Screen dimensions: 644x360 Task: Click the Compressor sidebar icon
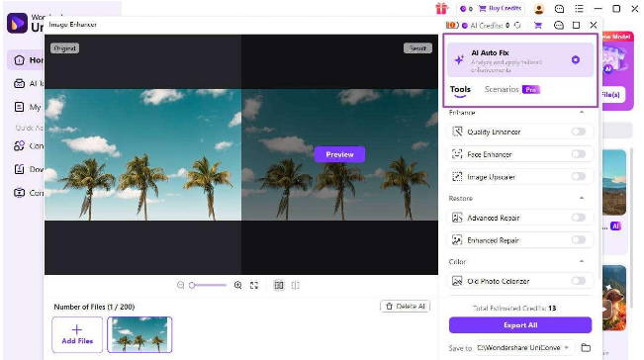point(20,192)
